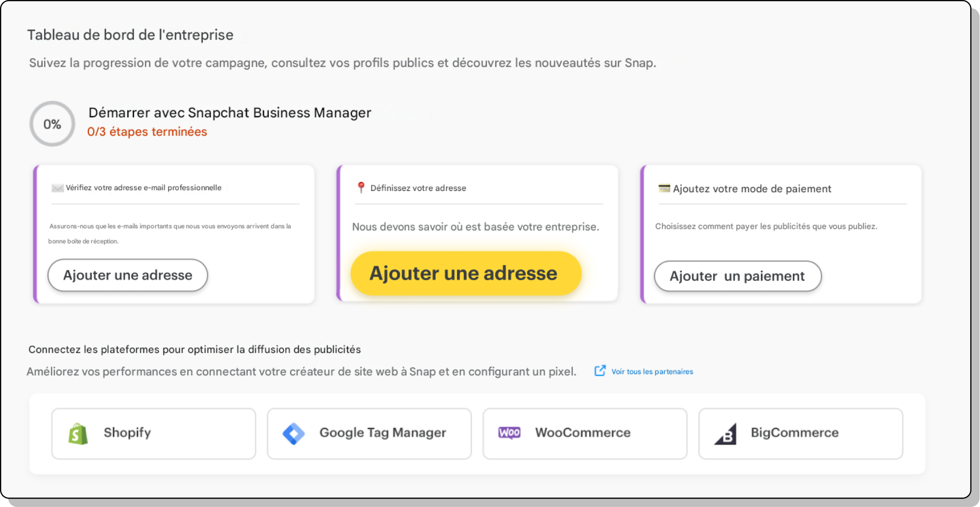
Task: Select the Google Tag Manager card
Action: 369,434
